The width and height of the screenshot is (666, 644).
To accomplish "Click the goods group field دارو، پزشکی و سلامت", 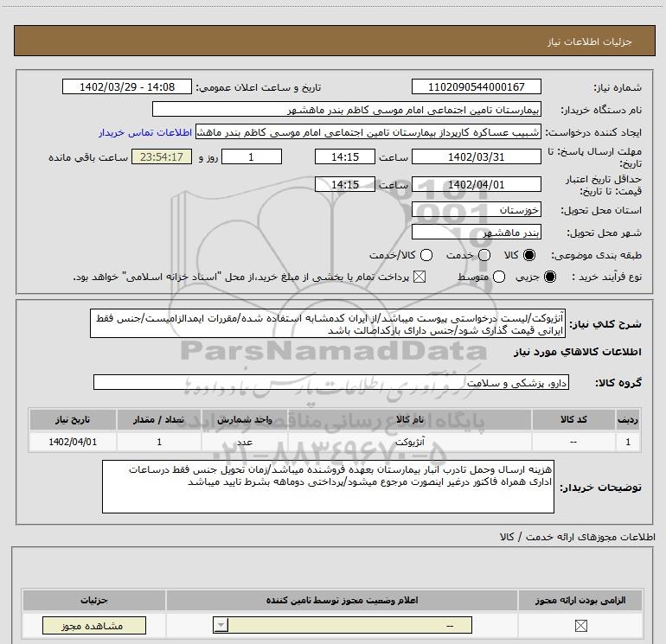I will 331,382.
